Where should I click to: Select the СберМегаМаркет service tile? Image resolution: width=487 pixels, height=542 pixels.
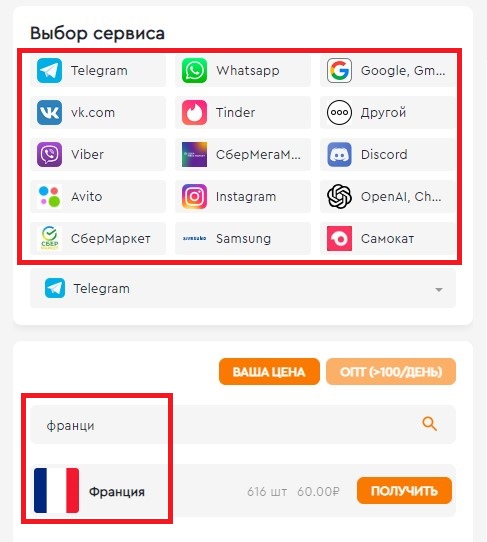(x=243, y=154)
